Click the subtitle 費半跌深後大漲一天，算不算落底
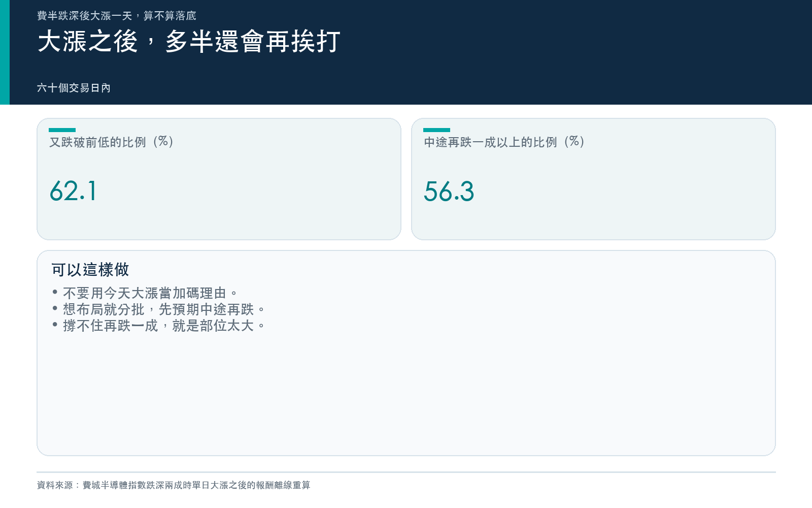 tap(117, 16)
